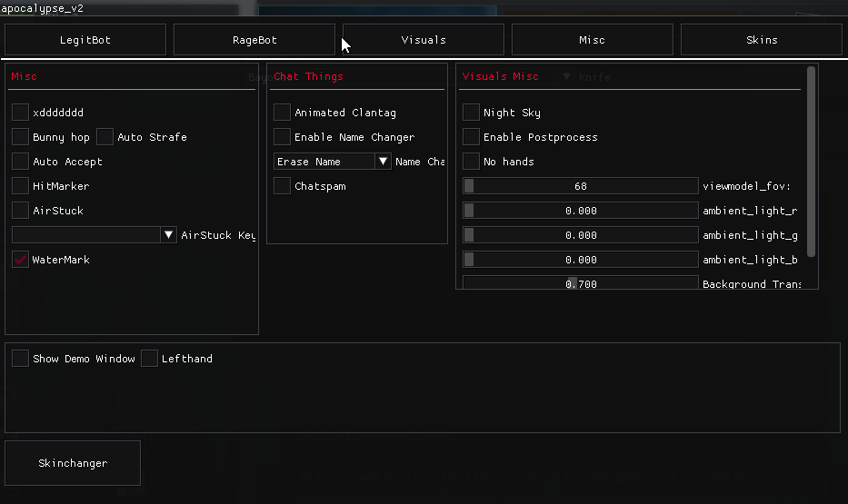Uncheck the WaterMark checkbox
Viewport: 848px width, 504px height.
(21, 260)
